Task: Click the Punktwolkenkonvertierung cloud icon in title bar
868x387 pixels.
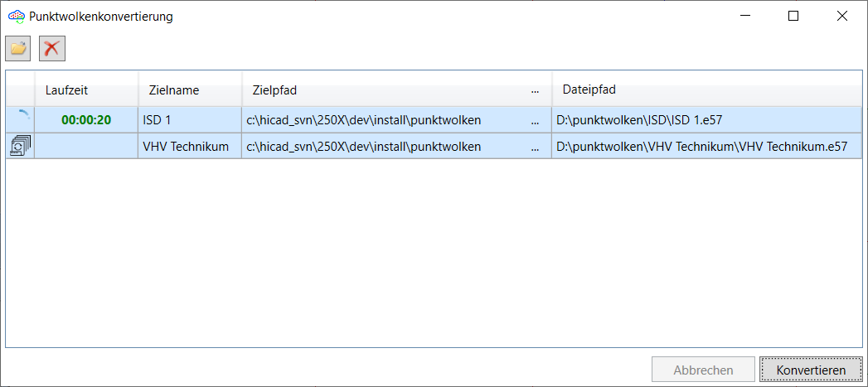Action: tap(17, 16)
